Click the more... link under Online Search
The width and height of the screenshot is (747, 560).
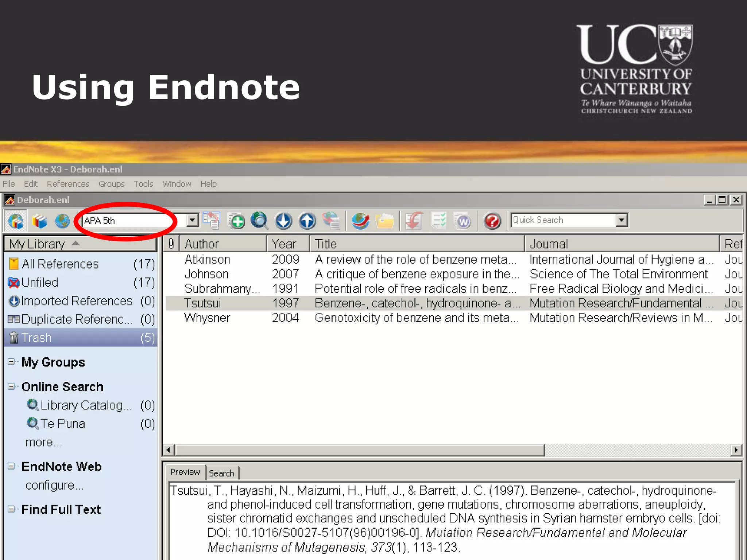pos(44,442)
